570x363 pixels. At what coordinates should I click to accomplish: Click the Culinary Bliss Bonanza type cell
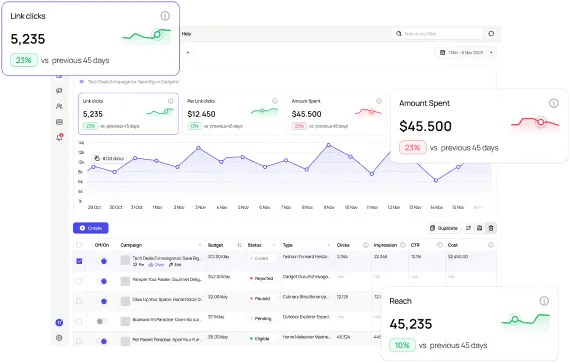click(x=306, y=297)
